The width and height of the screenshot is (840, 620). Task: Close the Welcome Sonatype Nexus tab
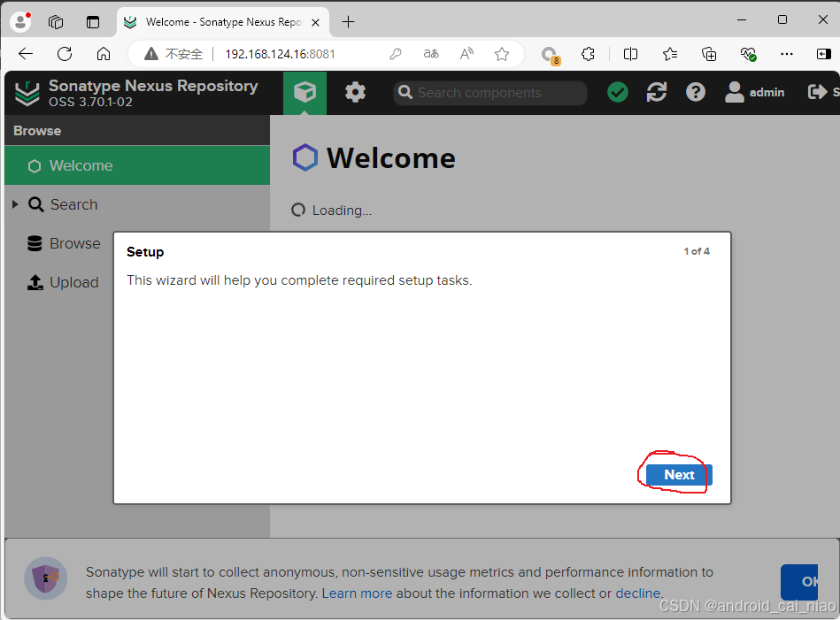(x=315, y=22)
